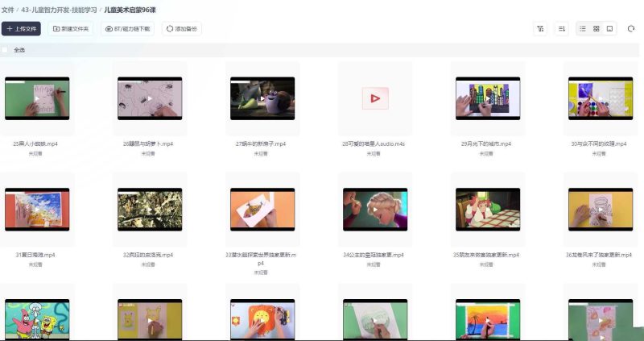
Task: Open the filter icon in the toolbar
Action: 540,28
